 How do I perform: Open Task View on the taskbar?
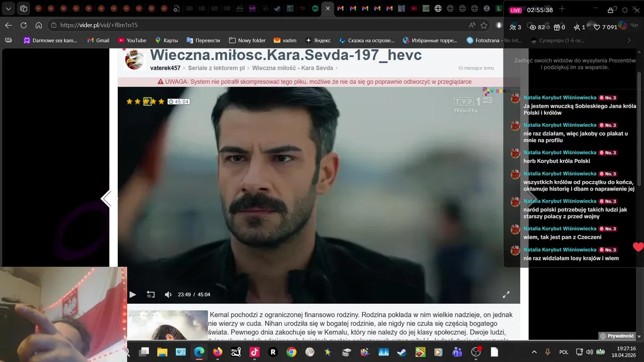point(144,352)
